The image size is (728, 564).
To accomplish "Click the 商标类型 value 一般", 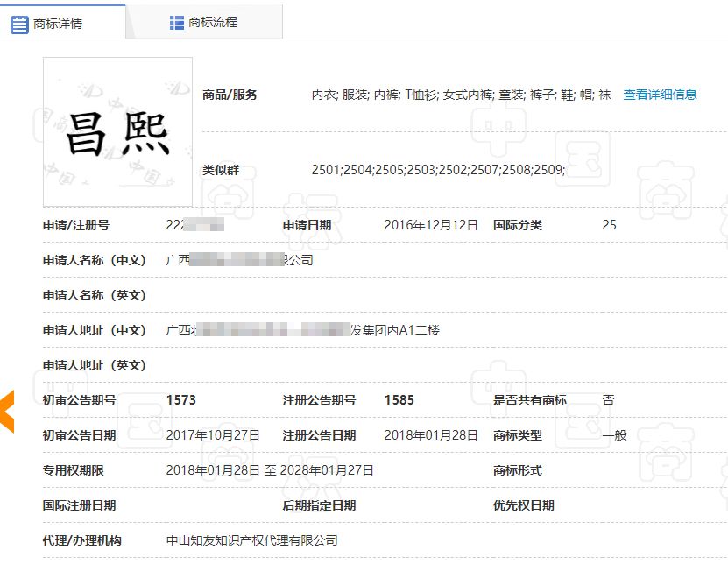I will coord(612,435).
